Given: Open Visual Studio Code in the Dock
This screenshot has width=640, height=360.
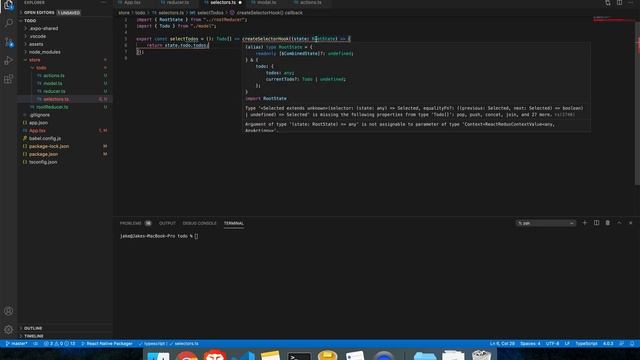Looking at the screenshot, I should (243, 356).
